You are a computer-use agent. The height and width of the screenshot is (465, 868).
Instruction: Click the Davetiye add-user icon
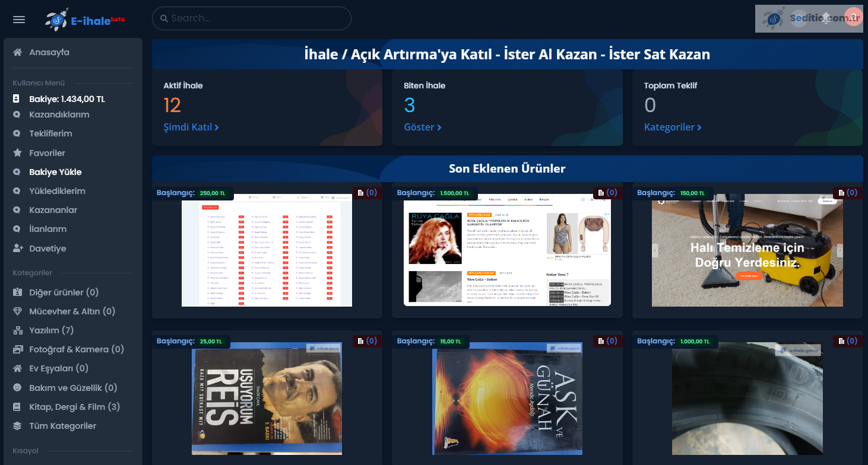tap(18, 249)
